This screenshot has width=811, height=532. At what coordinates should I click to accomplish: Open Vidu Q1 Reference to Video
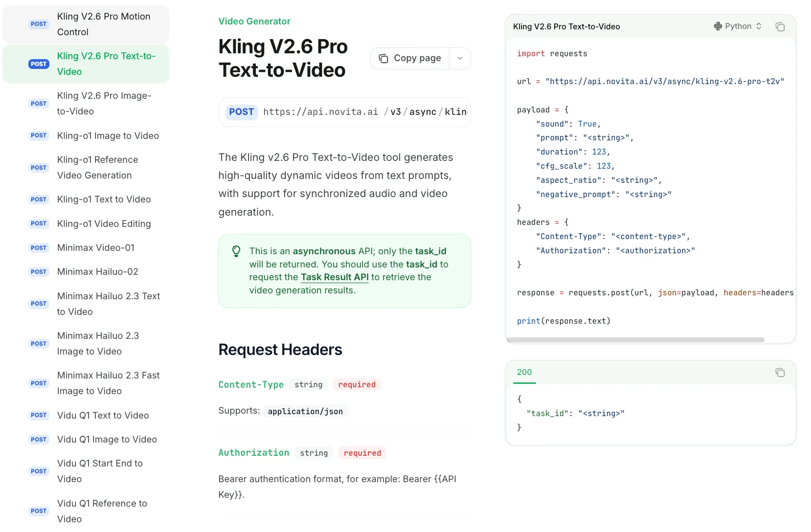coord(86,511)
